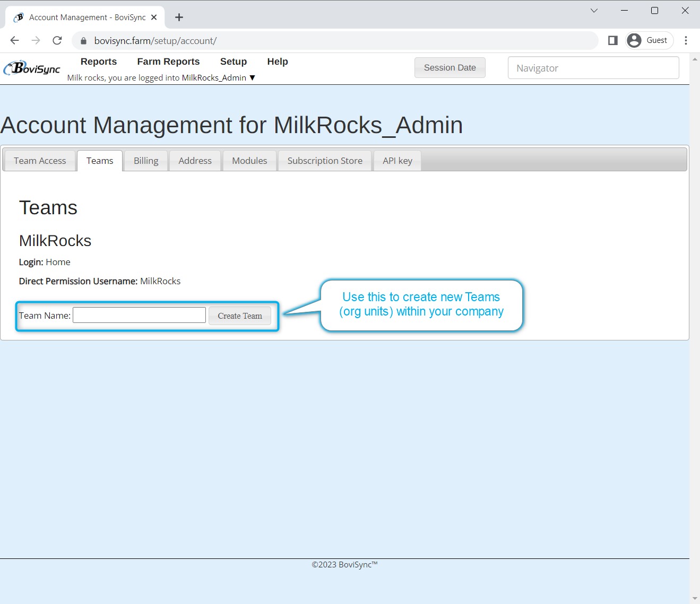Click 'Direct Permission Username: MilkRocks' text
This screenshot has height=604, width=700.
pyautogui.click(x=100, y=281)
